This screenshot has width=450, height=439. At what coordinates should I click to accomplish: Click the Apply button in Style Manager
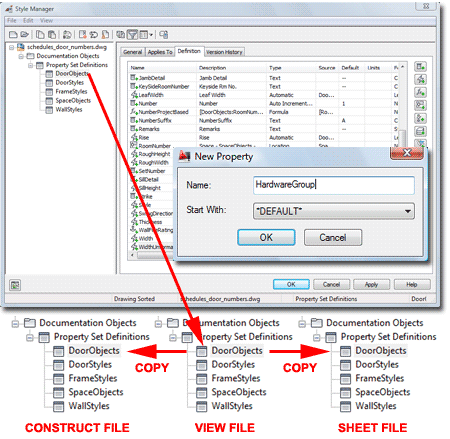371,285
